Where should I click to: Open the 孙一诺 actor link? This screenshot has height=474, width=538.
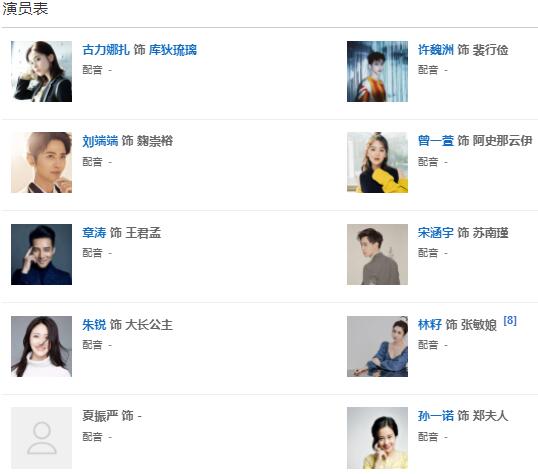tap(436, 416)
